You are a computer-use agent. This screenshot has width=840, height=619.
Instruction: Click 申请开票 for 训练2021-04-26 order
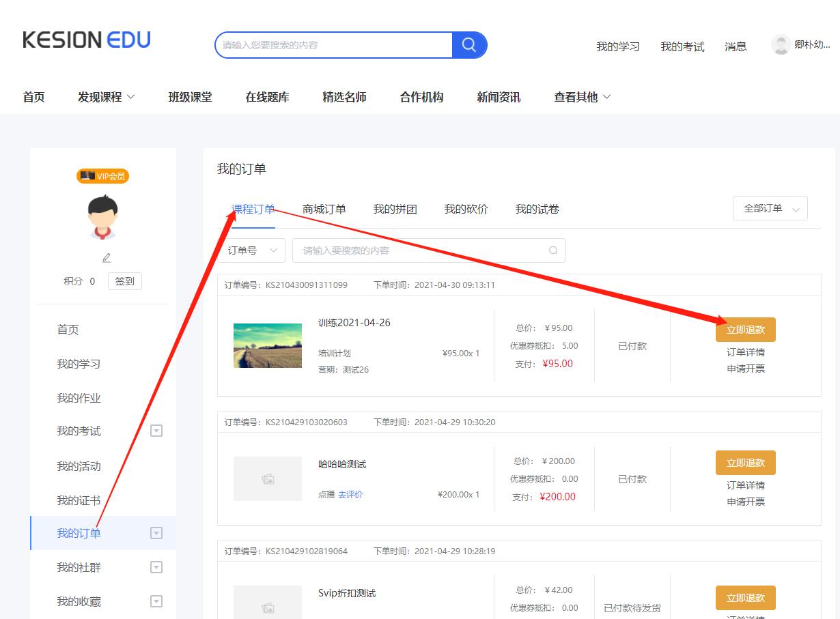point(746,369)
